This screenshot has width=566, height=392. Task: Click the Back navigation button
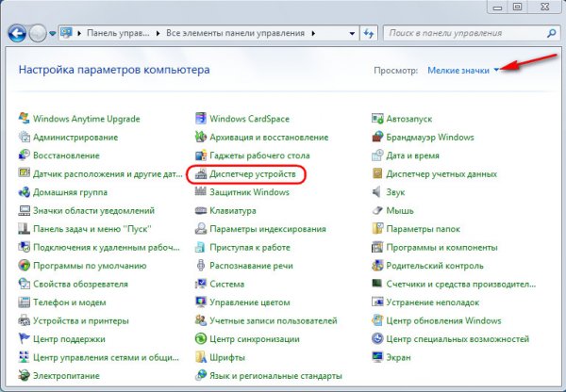pyautogui.click(x=17, y=33)
